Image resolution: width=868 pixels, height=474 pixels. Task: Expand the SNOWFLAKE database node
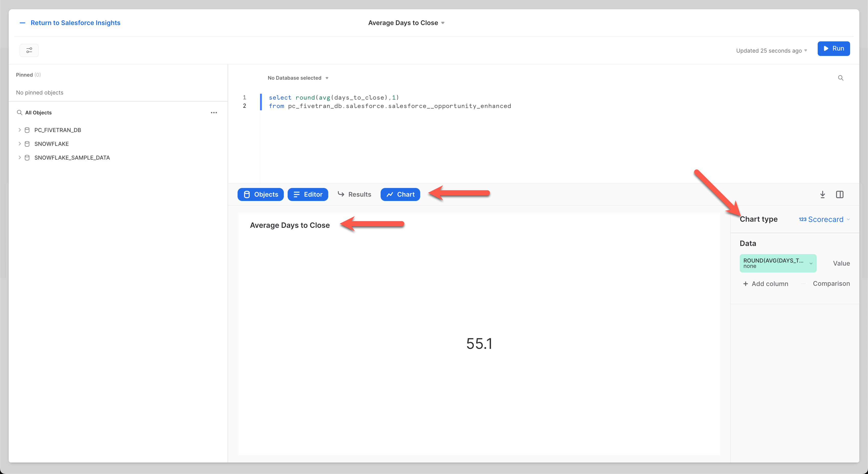pyautogui.click(x=20, y=144)
